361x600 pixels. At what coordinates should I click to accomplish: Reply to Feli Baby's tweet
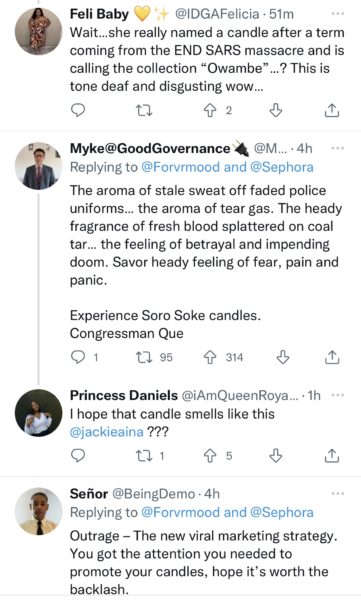tap(78, 111)
